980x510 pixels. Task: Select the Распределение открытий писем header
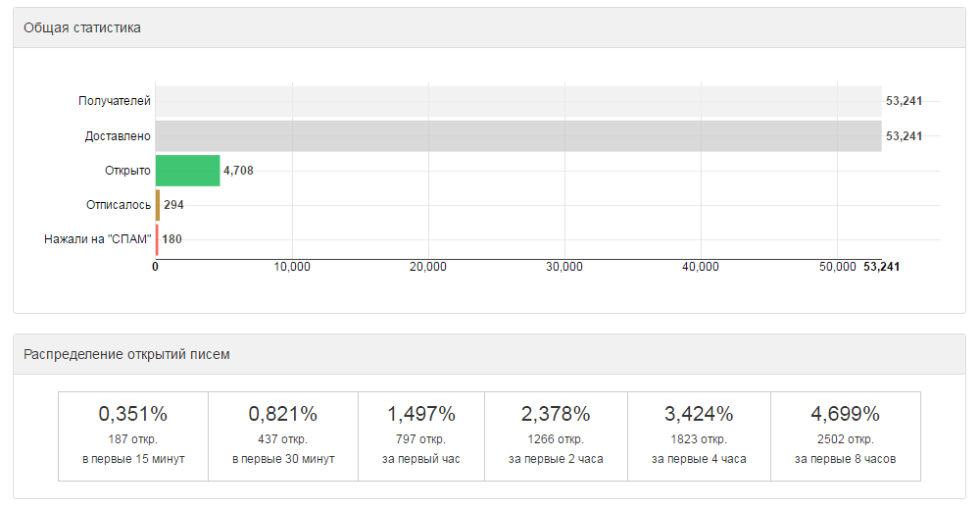coord(489,355)
